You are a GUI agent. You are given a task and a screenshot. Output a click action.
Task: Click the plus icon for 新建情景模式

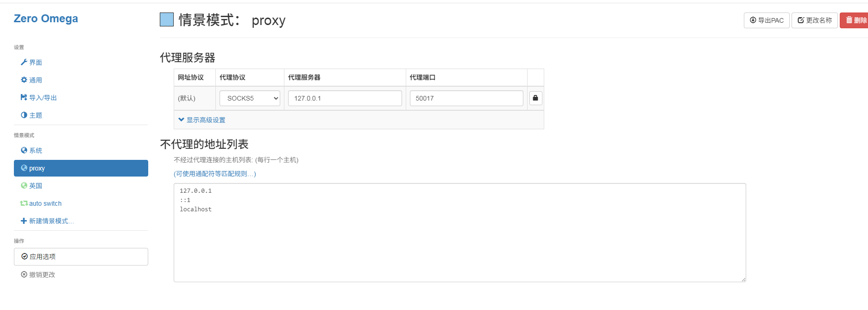(x=24, y=221)
